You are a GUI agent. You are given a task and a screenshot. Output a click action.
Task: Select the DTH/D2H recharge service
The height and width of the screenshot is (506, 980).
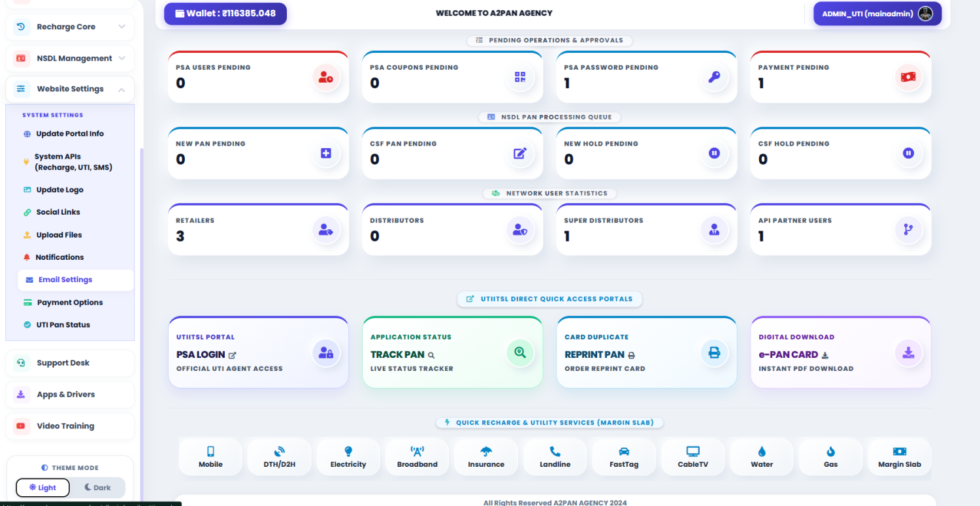tap(280, 457)
